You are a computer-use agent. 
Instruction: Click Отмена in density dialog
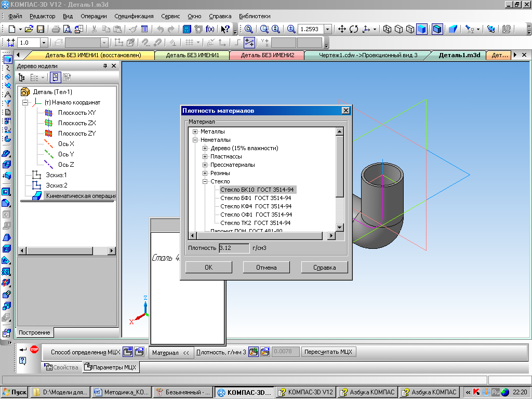click(267, 268)
